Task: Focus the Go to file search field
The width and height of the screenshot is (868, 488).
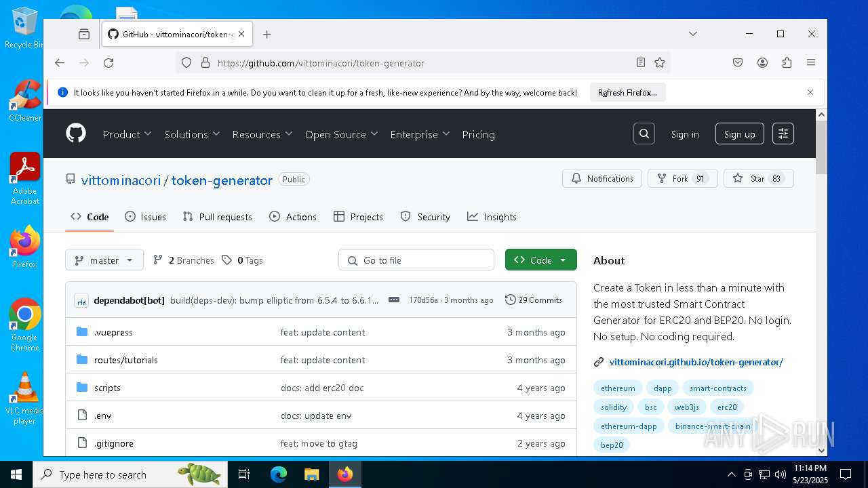Action: [x=416, y=260]
